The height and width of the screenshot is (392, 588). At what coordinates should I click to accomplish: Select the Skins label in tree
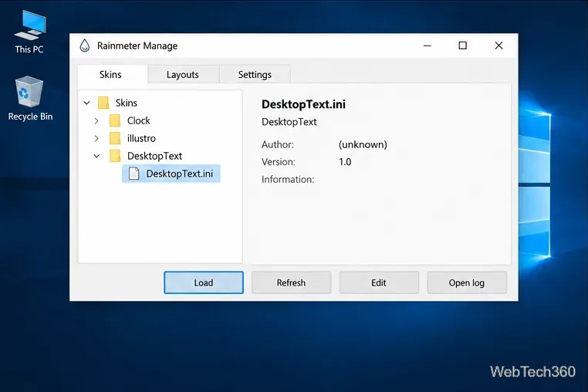pyautogui.click(x=127, y=103)
